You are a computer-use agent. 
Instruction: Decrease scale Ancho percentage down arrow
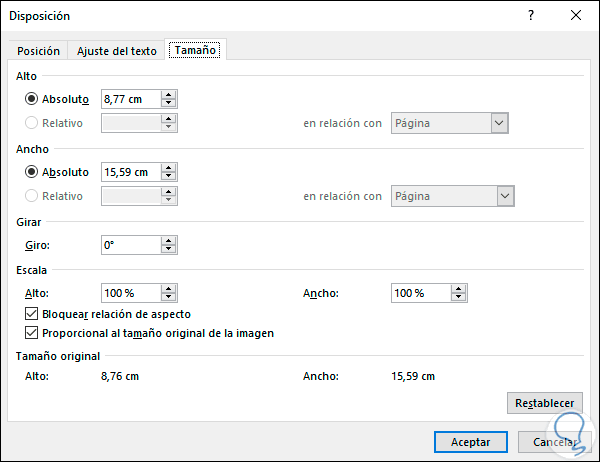point(459,298)
